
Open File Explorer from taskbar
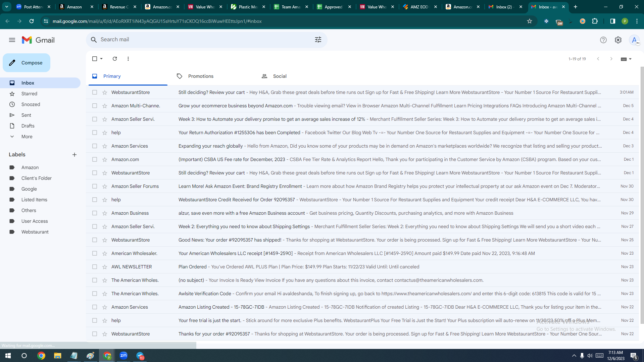[58, 355]
